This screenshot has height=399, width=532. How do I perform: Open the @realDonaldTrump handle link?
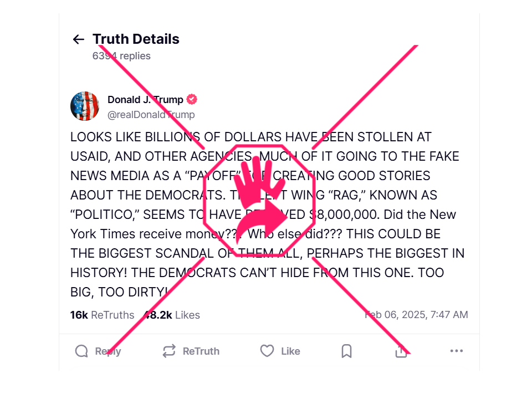151,115
